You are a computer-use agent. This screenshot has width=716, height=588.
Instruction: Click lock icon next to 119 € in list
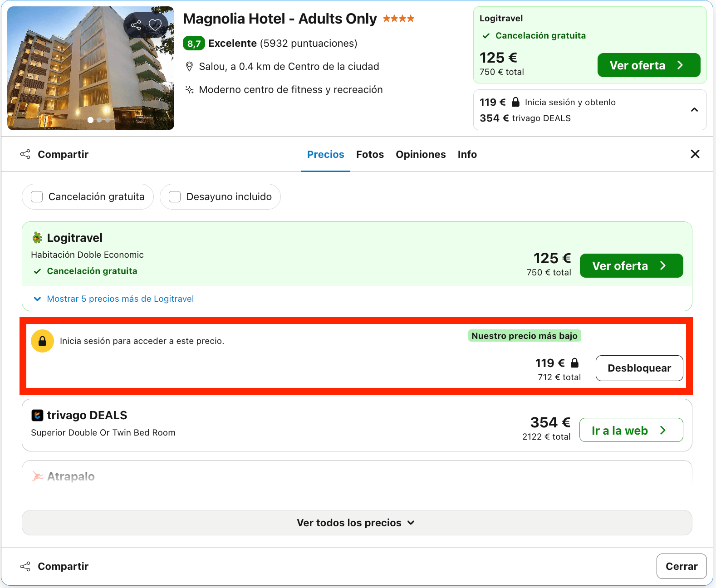pos(574,363)
